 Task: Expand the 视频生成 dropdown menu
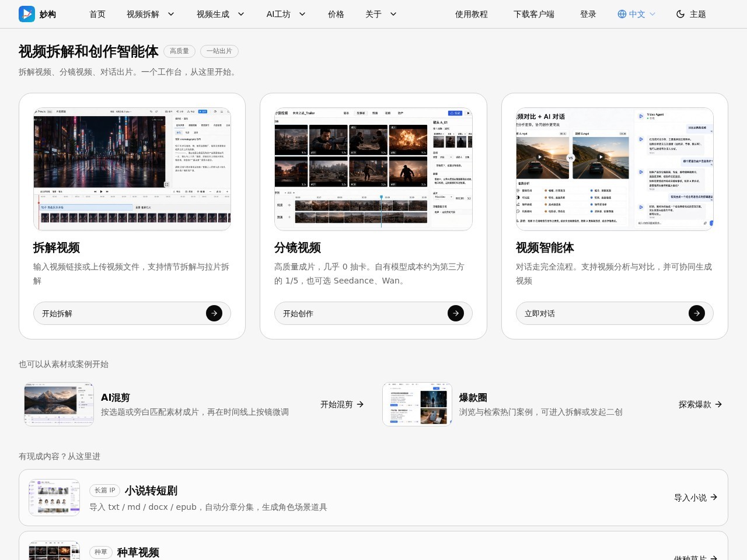pyautogui.click(x=221, y=14)
